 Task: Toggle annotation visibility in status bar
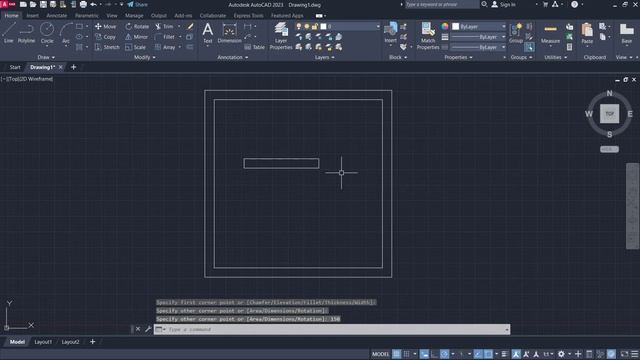coord(516,354)
